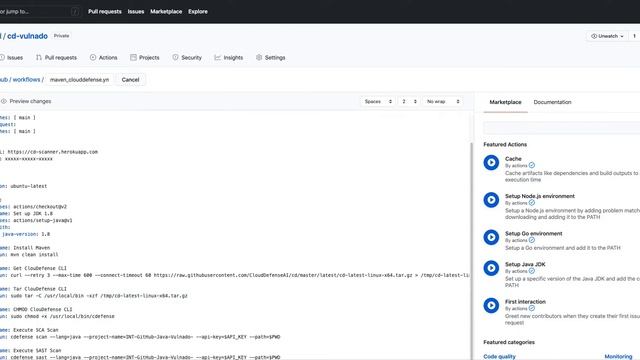Image resolution: width=640 pixels, height=360 pixels.
Task: Follow the workflows breadcrumb link
Action: (x=26, y=80)
